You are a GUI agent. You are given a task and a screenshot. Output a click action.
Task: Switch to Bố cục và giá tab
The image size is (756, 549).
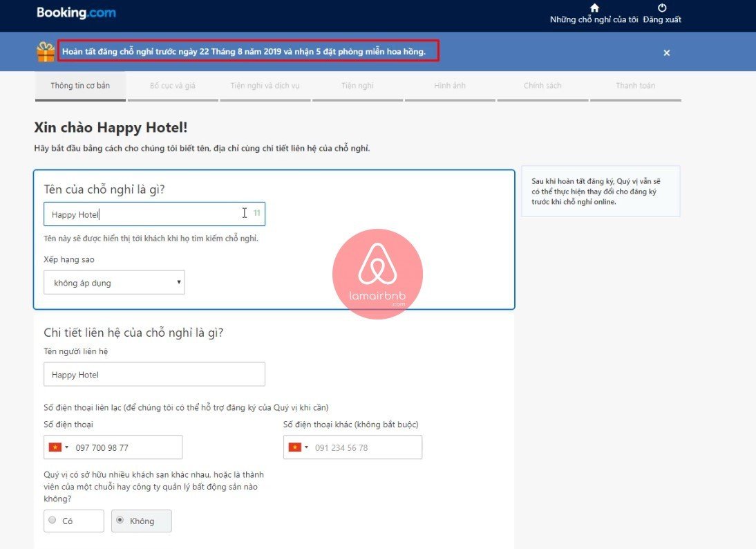tap(173, 85)
